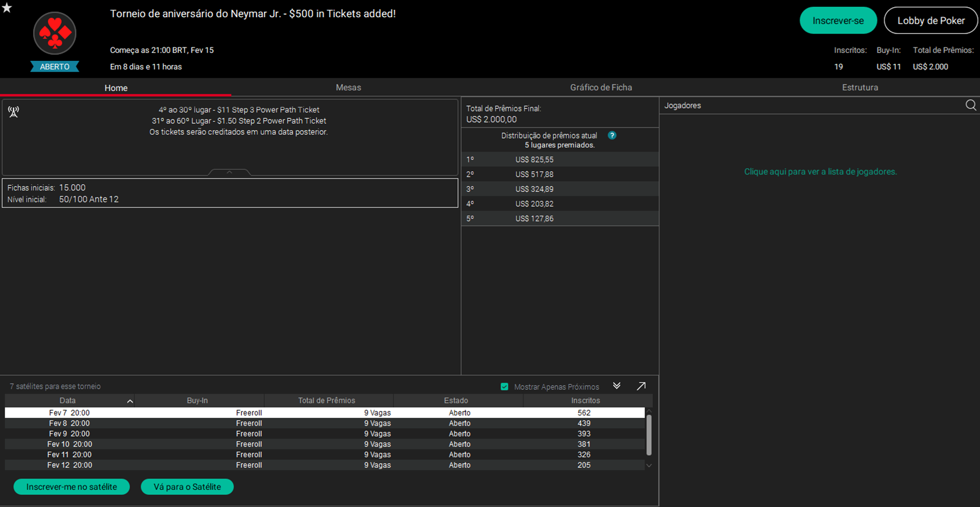Click the Total de Prêmios Final US$ 2.000,00
The image size is (980, 507).
(492, 119)
